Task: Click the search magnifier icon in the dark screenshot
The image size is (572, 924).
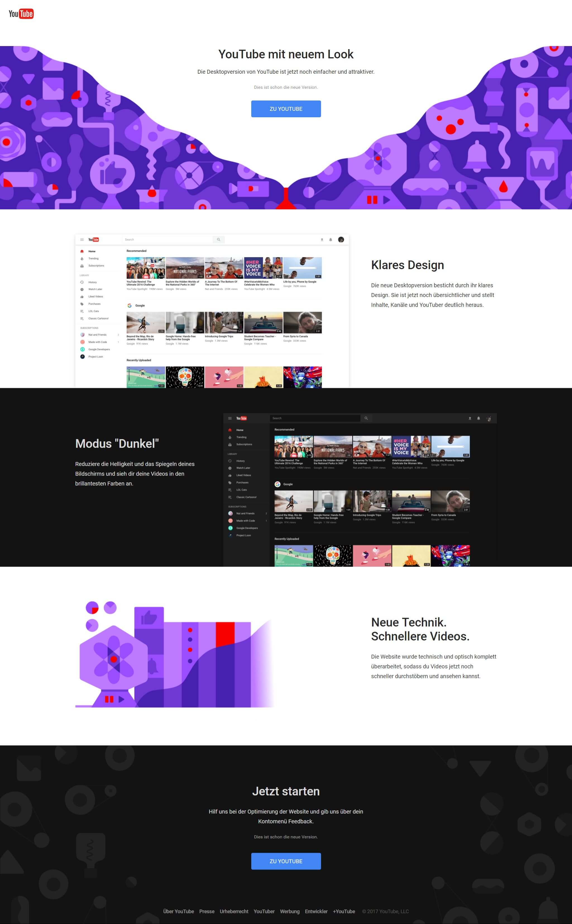Action: [x=366, y=418]
